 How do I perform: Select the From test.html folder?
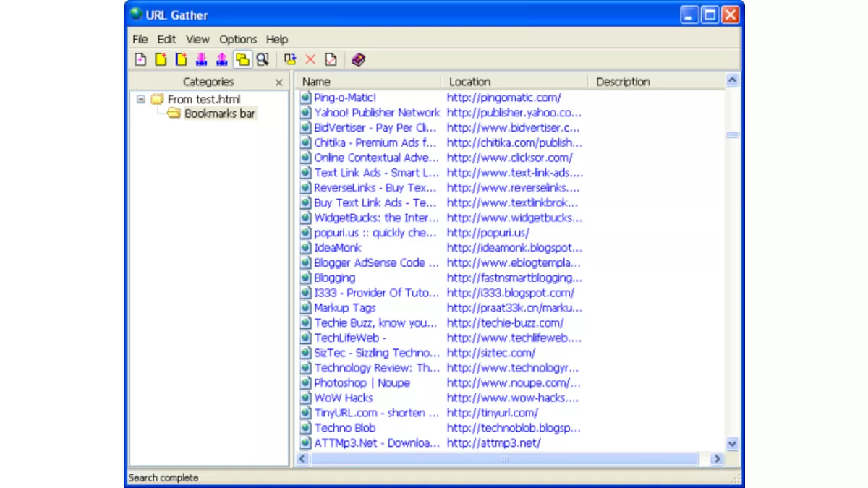pyautogui.click(x=203, y=99)
